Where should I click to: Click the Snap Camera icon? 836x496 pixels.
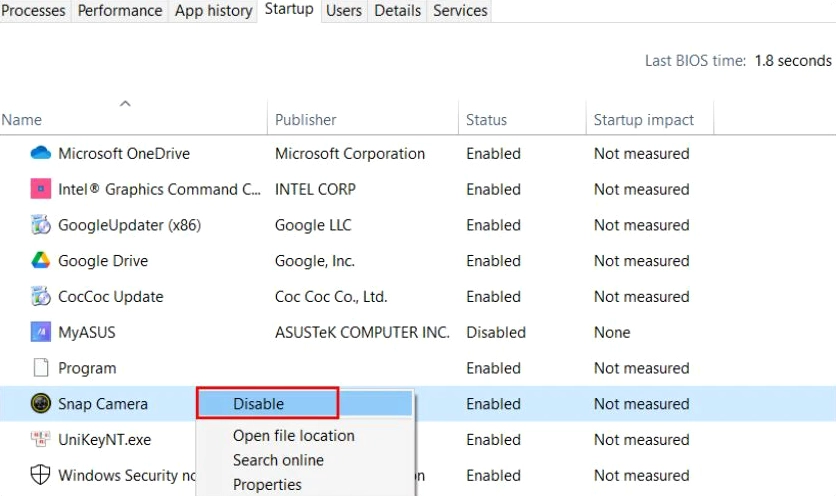click(x=40, y=404)
